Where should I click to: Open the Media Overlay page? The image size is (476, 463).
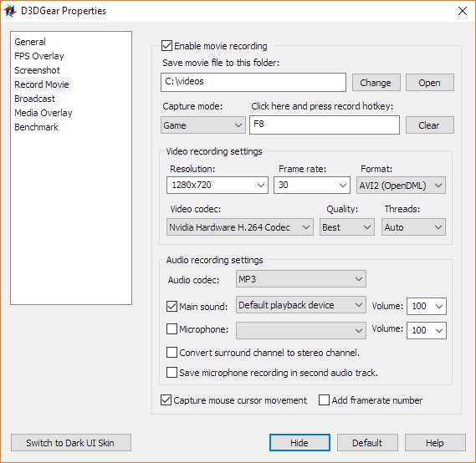coord(44,113)
